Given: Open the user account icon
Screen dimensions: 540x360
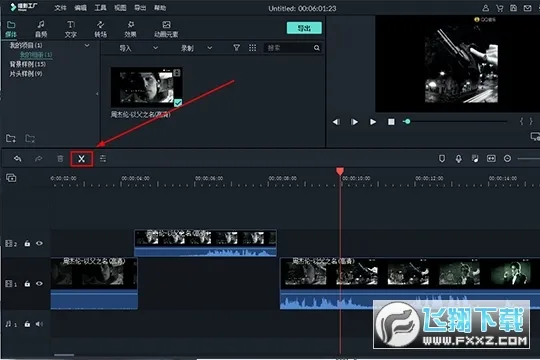Looking at the screenshot, I should 486,8.
